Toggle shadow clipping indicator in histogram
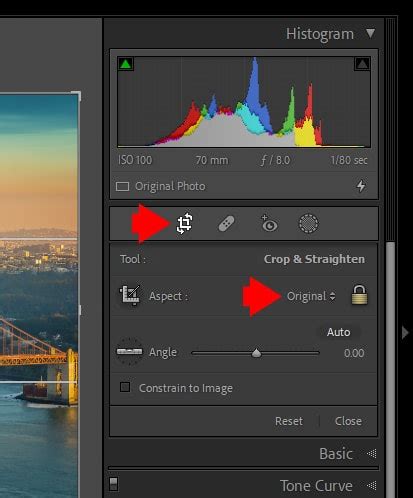Viewport: 413px width, 498px height. 126,64
